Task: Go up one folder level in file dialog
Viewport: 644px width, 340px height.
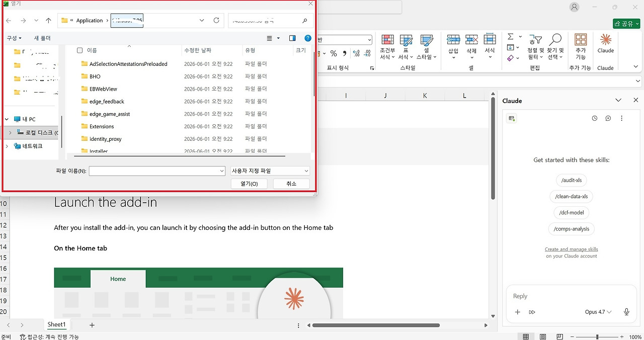Action: pyautogui.click(x=48, y=21)
